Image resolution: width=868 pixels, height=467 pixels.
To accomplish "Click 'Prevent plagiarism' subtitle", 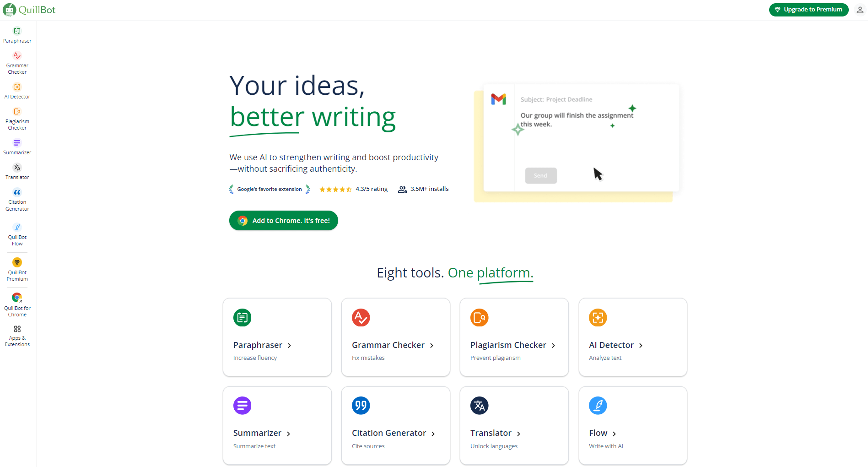I will pyautogui.click(x=496, y=358).
